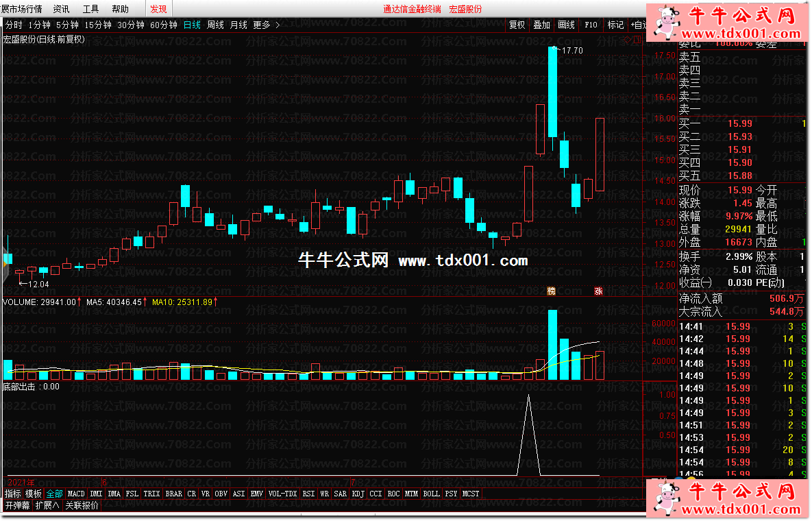Click the 标记 mark tool
Viewport: 812px width, 521px height.
pos(615,25)
